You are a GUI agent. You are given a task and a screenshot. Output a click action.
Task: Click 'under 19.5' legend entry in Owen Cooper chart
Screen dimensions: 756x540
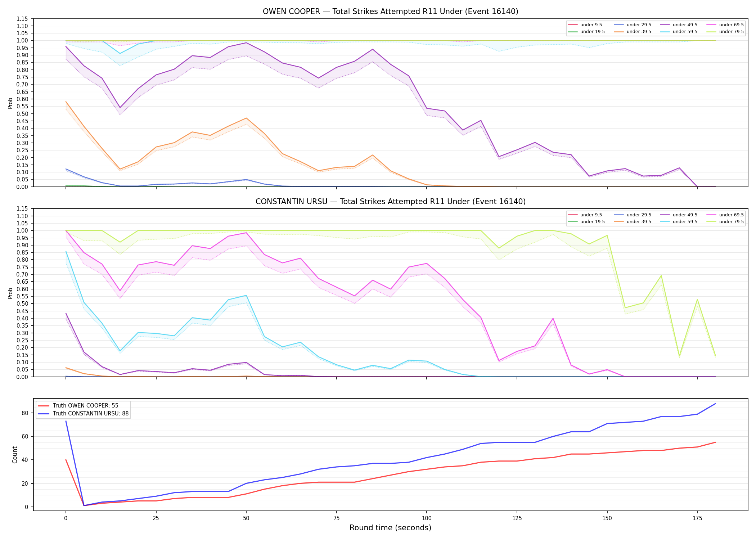(x=586, y=32)
